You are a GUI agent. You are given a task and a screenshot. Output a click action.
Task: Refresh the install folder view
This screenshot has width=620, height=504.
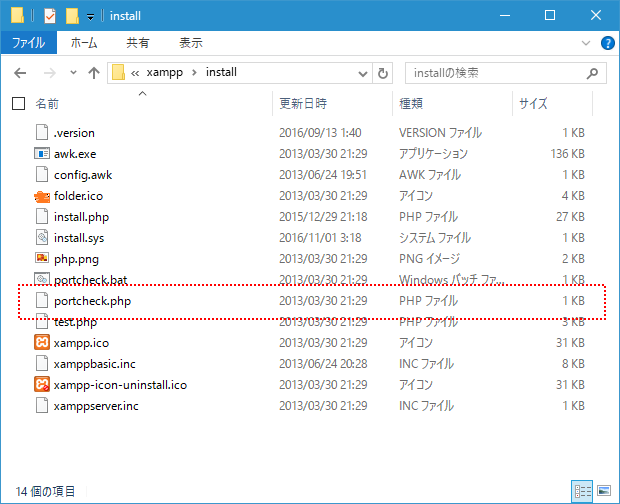coord(382,73)
